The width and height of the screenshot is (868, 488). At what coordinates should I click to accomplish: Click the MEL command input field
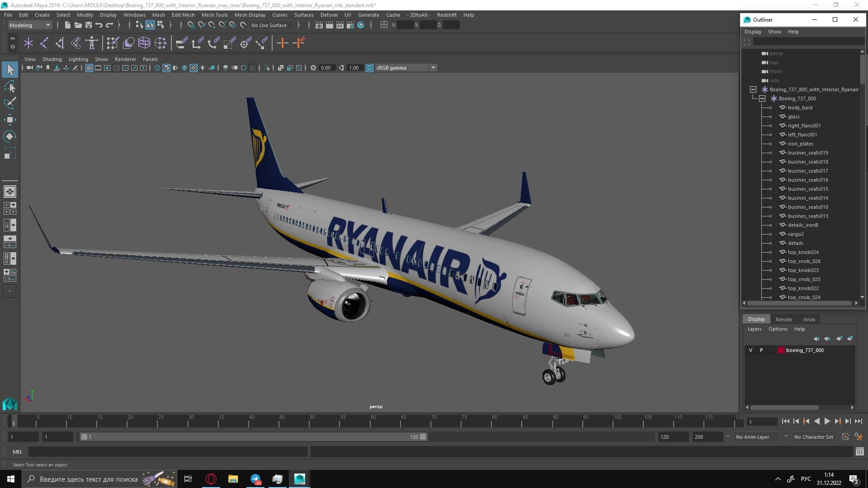pos(168,452)
